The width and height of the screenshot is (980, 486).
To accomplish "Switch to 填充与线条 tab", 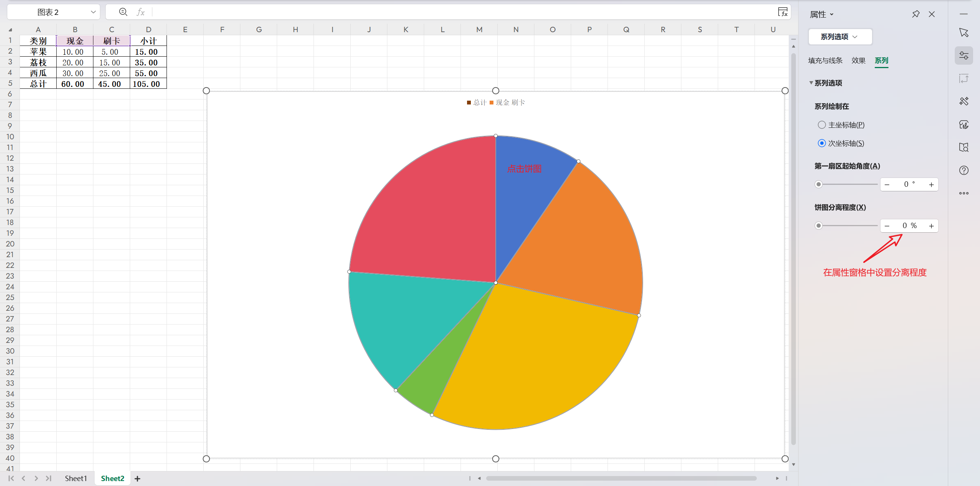I will point(825,60).
